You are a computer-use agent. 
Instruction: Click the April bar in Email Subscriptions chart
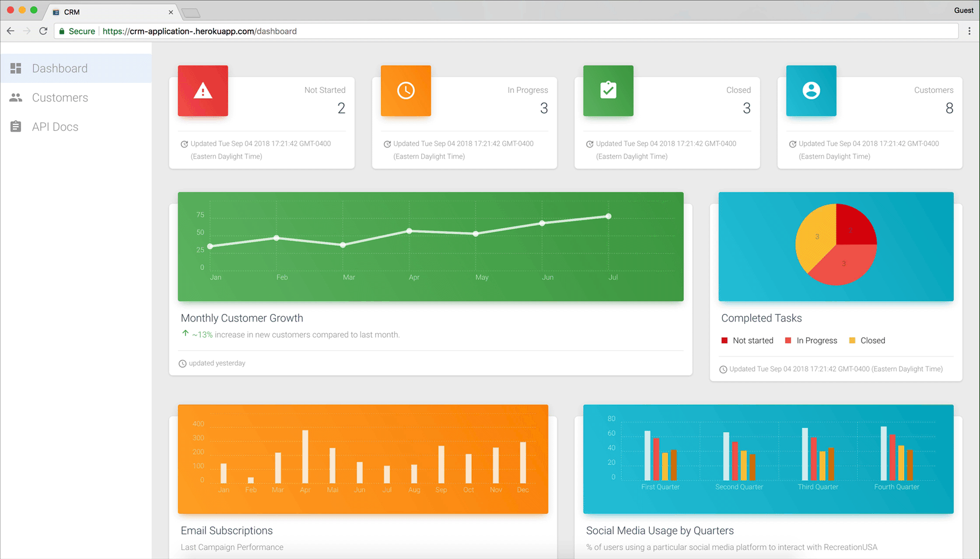305,456
